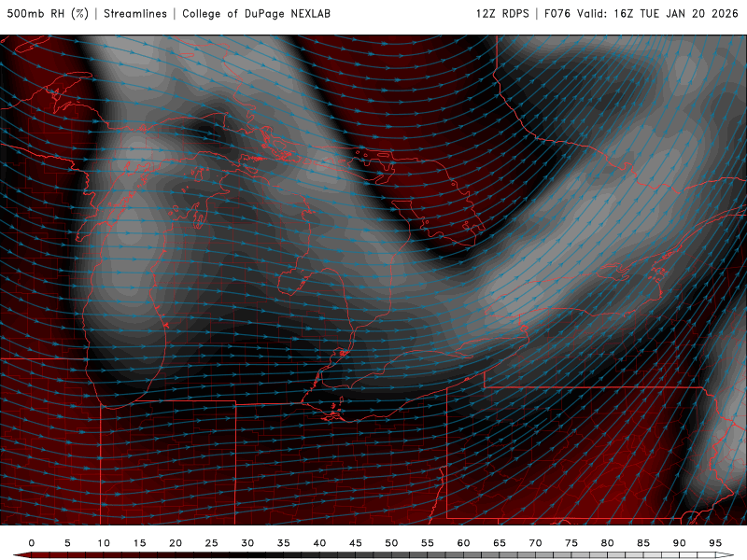Click the color bar label '15'
The width and height of the screenshot is (747, 560).
point(139,543)
